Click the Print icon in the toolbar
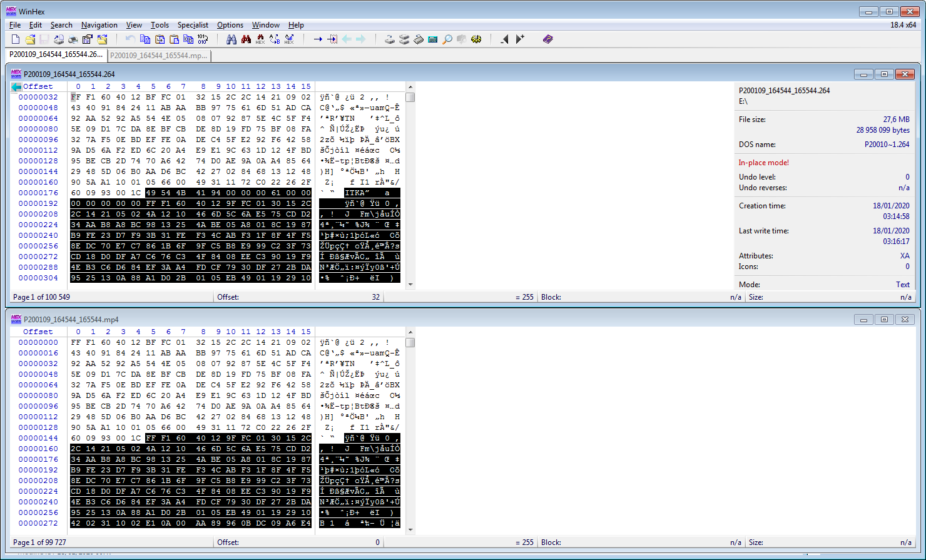This screenshot has width=926, height=560. tap(73, 39)
